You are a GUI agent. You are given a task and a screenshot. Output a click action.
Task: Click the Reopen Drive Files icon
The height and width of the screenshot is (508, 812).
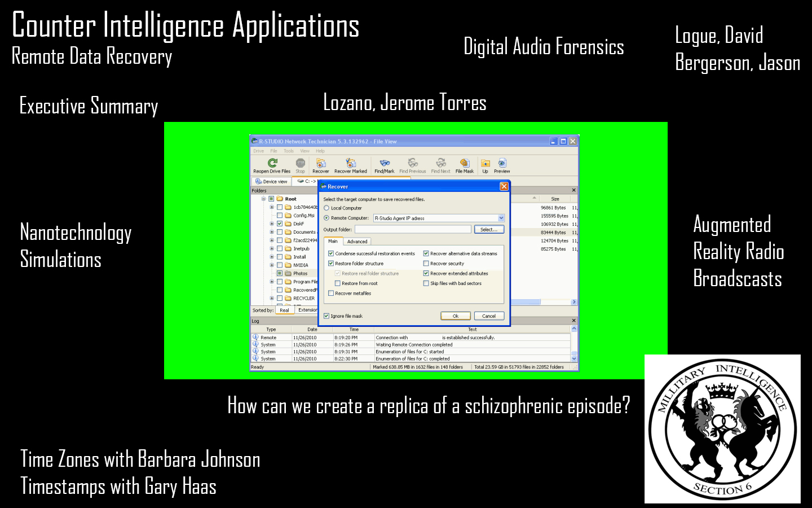[x=272, y=164]
